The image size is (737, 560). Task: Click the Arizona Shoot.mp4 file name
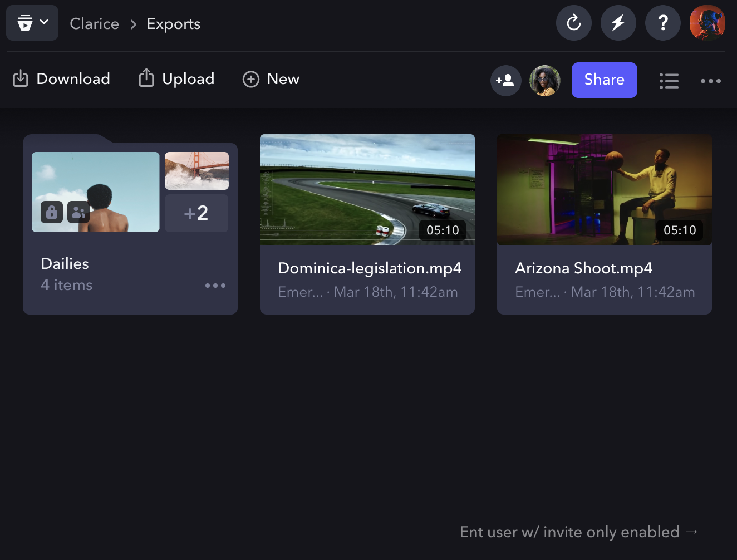584,268
